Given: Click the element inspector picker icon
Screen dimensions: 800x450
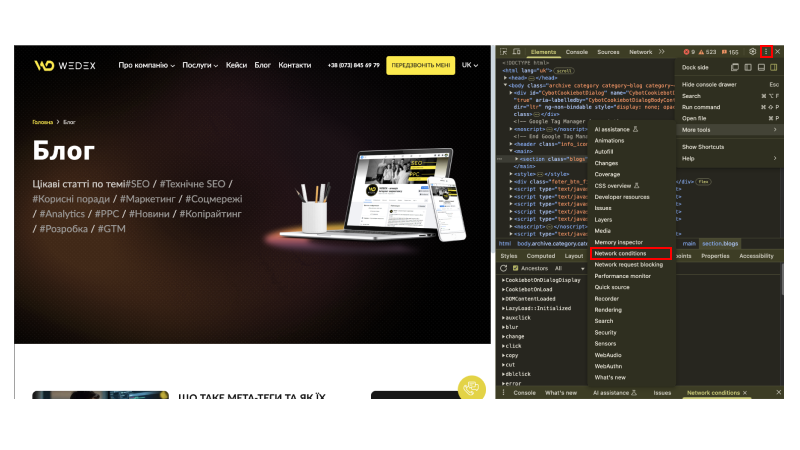Looking at the screenshot, I should point(504,52).
